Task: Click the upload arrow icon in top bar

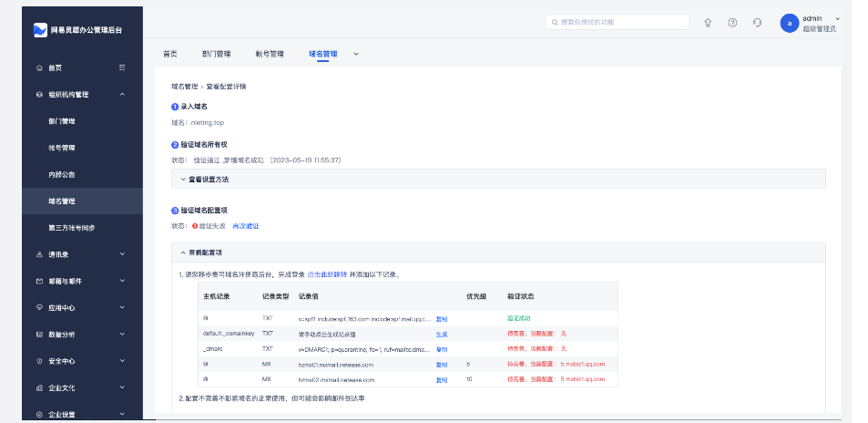Action: (708, 23)
